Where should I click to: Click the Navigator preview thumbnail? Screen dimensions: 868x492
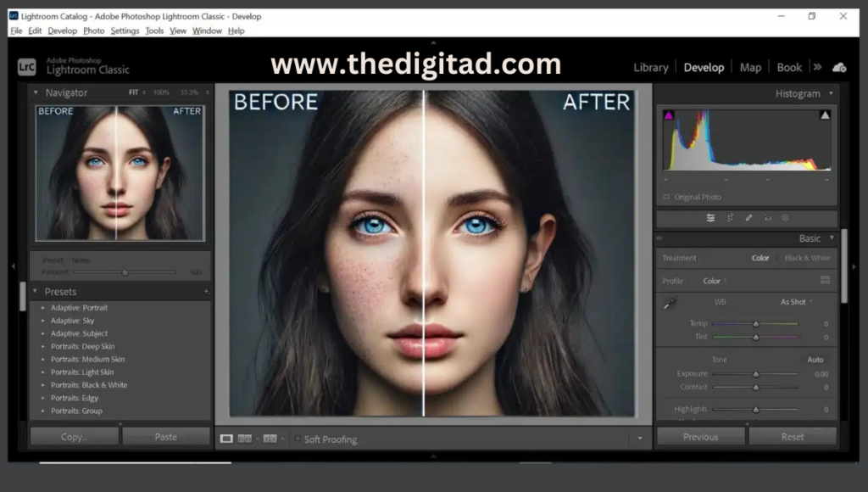pos(120,173)
